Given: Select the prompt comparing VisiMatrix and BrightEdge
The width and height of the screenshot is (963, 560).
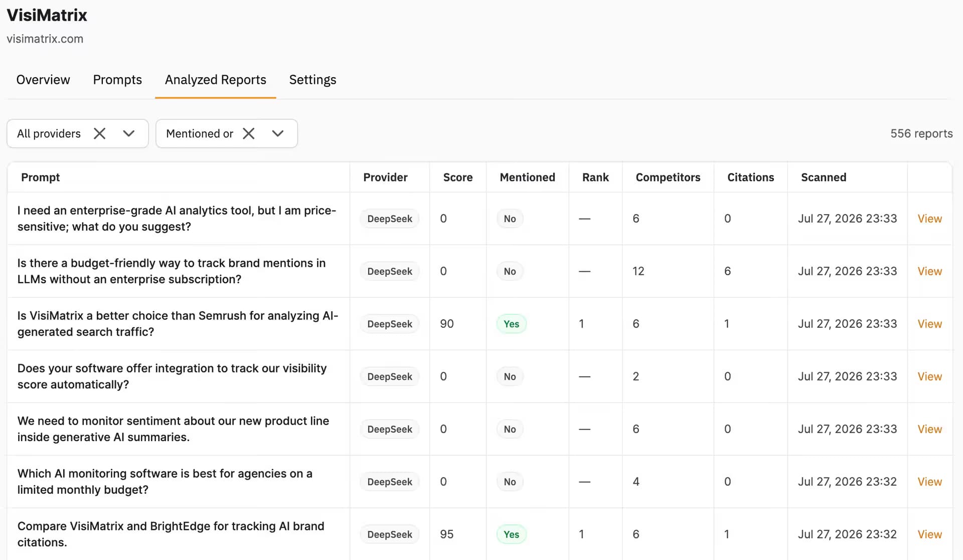Looking at the screenshot, I should [x=171, y=534].
